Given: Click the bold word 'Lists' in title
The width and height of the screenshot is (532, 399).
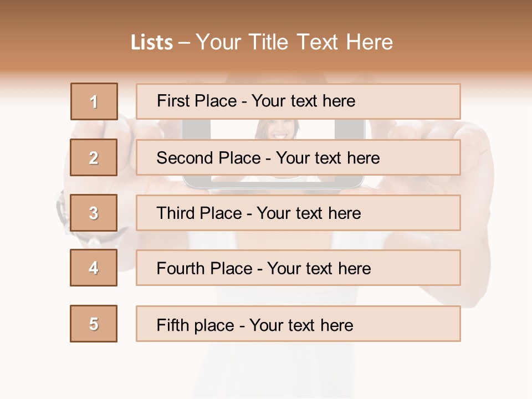Looking at the screenshot, I should click(152, 43).
